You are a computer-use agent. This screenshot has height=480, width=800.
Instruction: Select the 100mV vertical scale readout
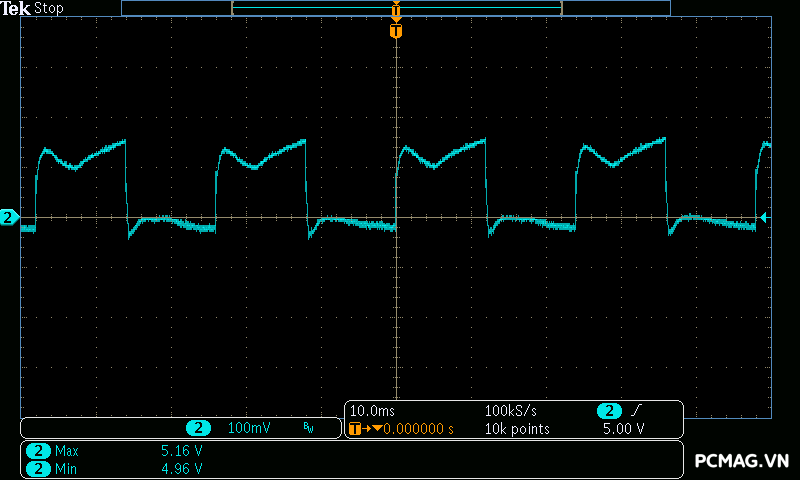[x=249, y=428]
